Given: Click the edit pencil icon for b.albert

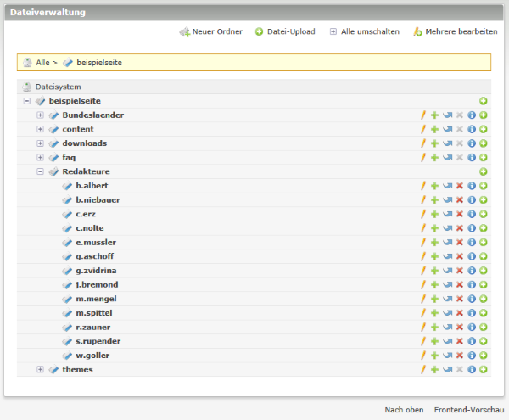Looking at the screenshot, I should 422,186.
